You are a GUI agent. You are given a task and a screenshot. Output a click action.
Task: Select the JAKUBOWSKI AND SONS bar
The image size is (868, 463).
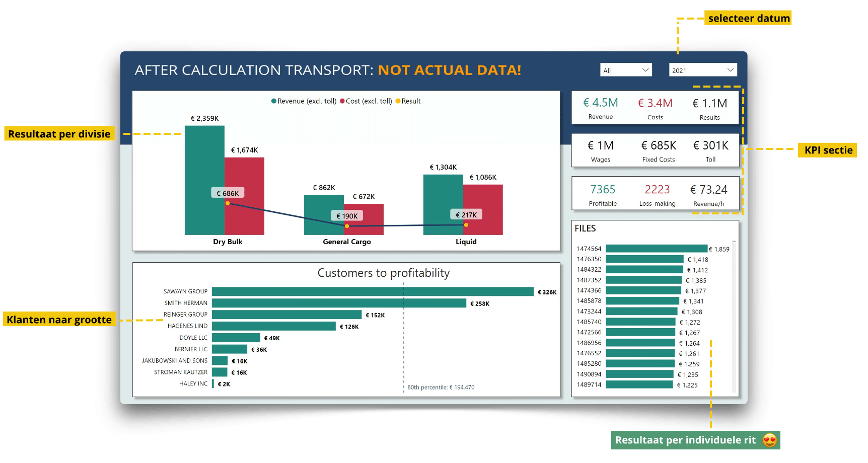pos(220,361)
